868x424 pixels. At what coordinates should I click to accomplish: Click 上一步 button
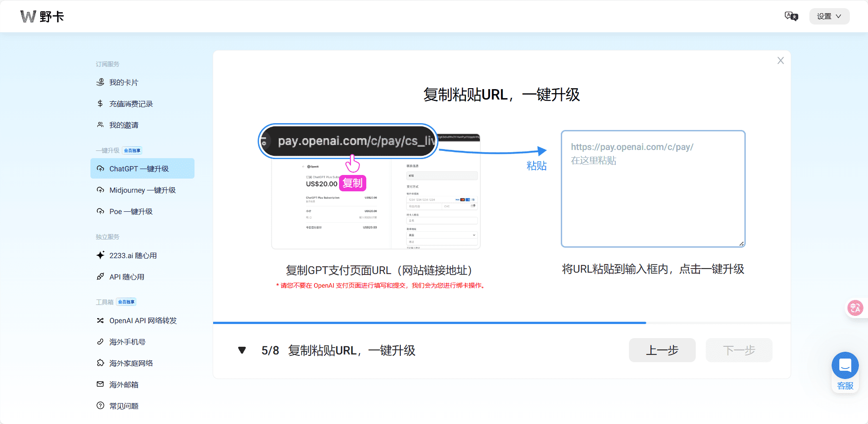pos(662,350)
